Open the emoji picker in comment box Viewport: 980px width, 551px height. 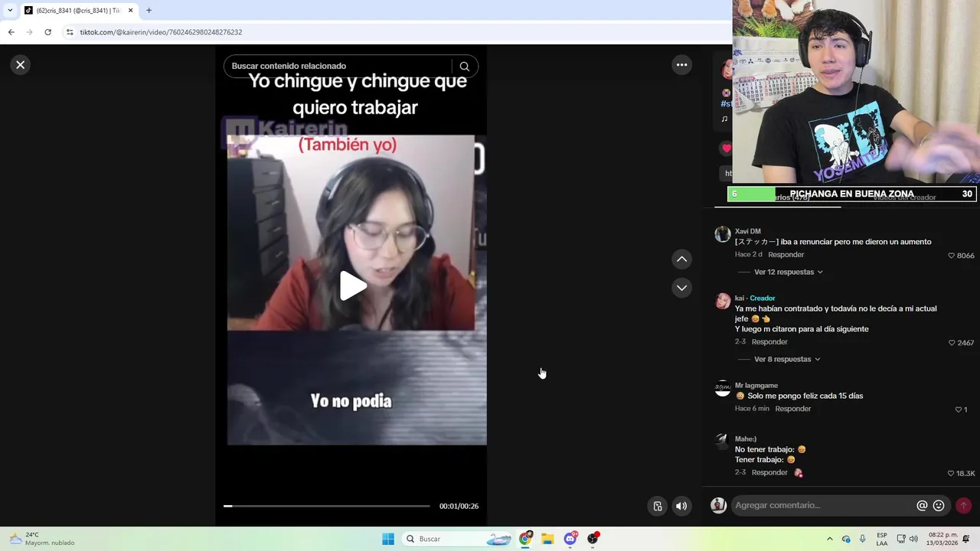[x=939, y=506]
